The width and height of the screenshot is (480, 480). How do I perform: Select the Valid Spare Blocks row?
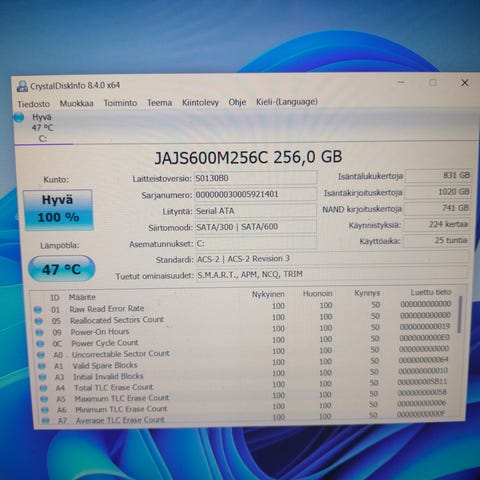[243, 363]
